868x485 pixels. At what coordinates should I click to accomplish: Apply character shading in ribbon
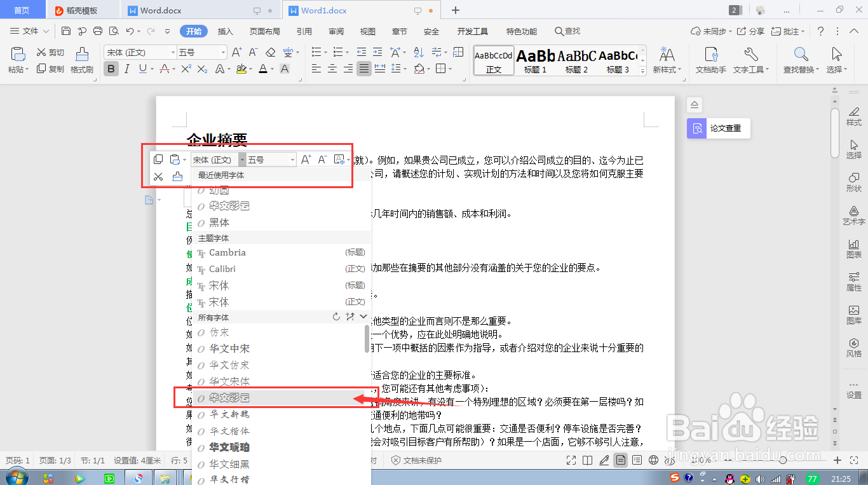(x=285, y=69)
